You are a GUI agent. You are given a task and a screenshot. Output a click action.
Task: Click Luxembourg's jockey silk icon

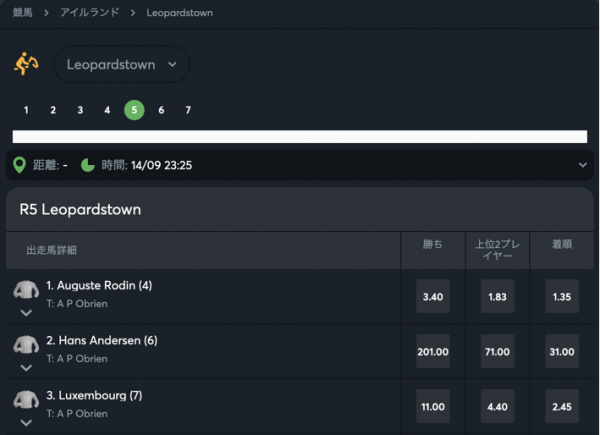coord(26,399)
